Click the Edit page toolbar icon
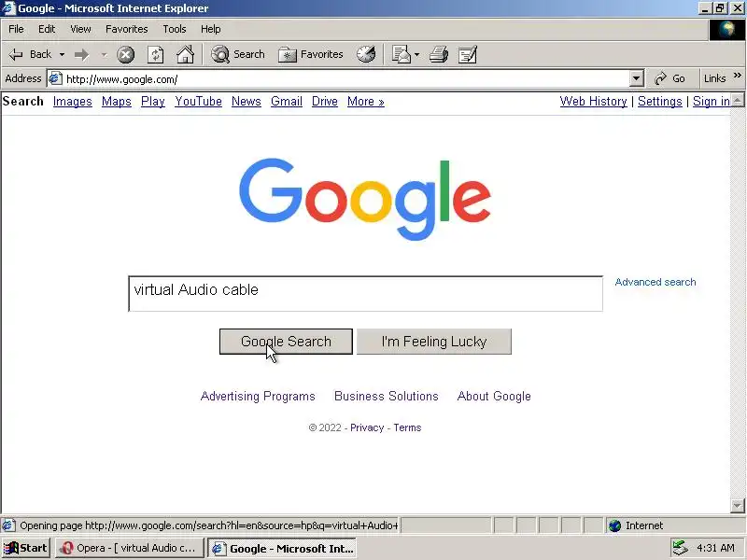The height and width of the screenshot is (560, 747). (x=468, y=55)
